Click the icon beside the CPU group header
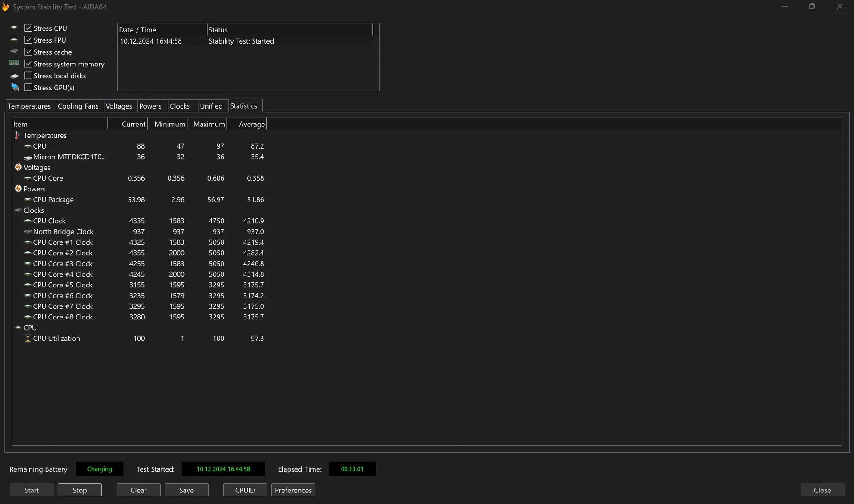Image resolution: width=854 pixels, height=504 pixels. tap(18, 327)
